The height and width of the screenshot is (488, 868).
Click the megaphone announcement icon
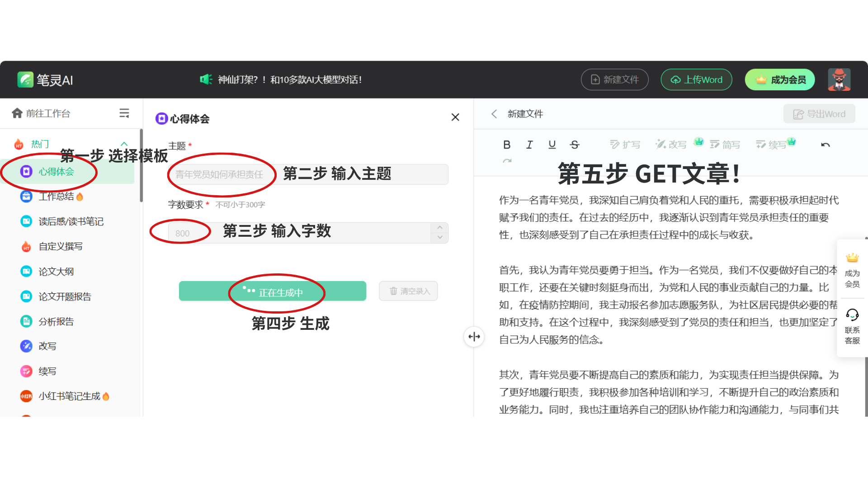click(x=206, y=80)
